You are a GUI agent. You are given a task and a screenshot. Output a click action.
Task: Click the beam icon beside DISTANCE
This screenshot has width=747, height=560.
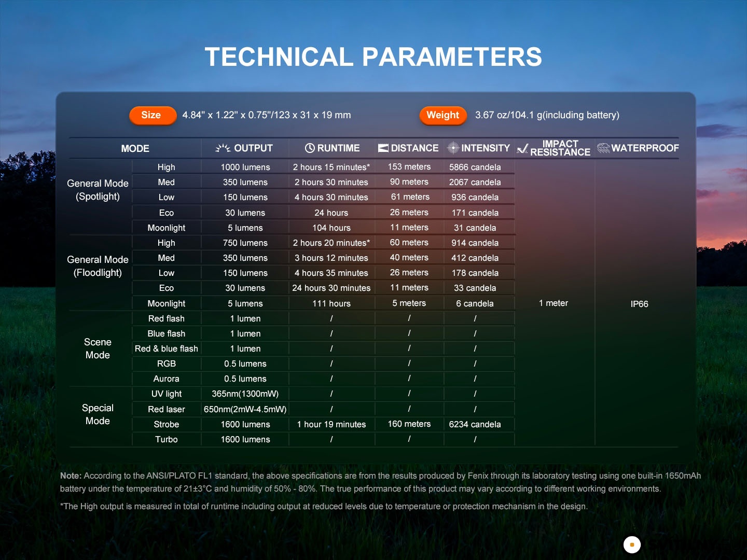[383, 148]
